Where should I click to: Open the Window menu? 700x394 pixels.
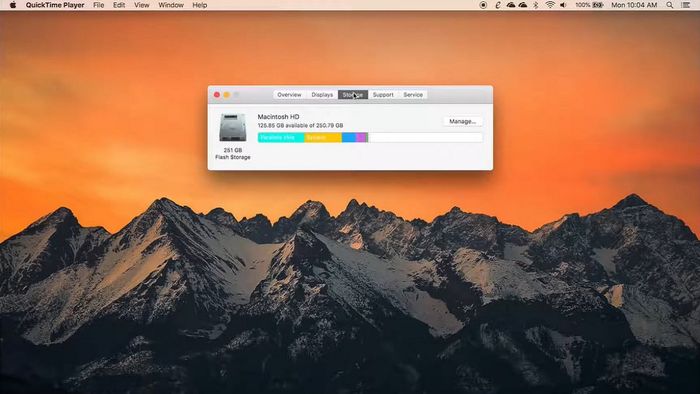coord(171,5)
